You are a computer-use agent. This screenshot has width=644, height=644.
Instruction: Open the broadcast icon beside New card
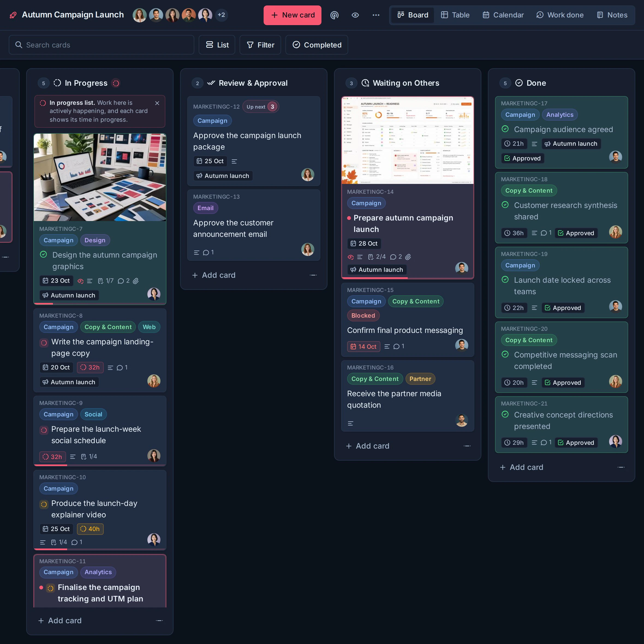(334, 15)
